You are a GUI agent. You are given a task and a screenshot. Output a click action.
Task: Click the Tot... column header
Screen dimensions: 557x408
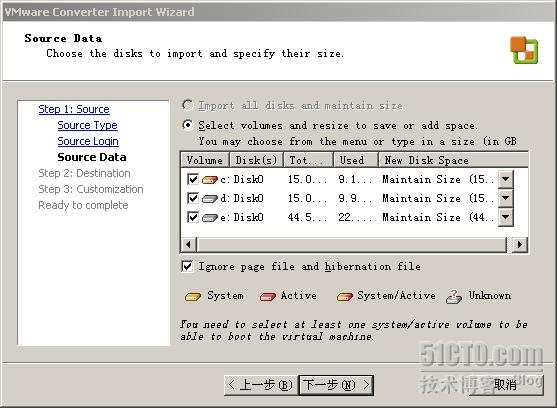pos(308,160)
